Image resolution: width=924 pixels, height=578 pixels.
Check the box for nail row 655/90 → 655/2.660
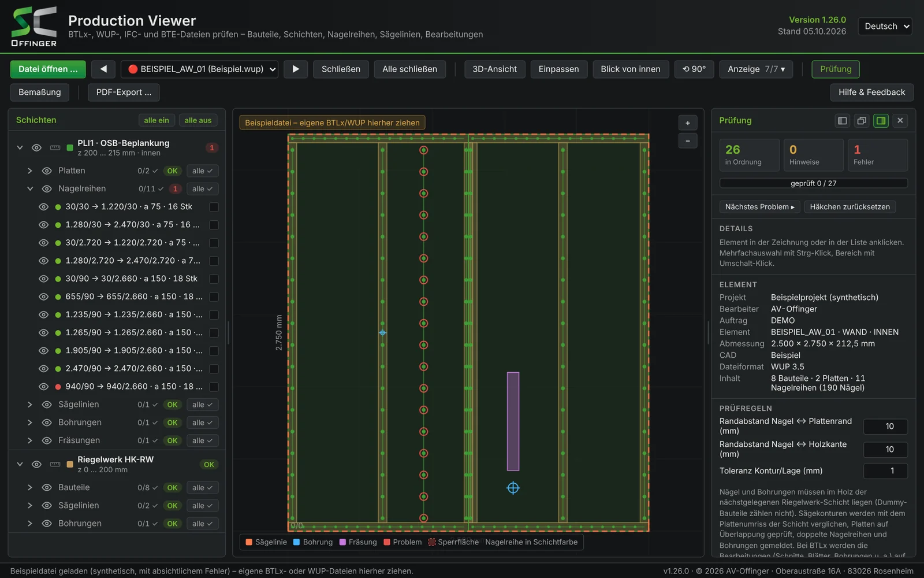(214, 297)
